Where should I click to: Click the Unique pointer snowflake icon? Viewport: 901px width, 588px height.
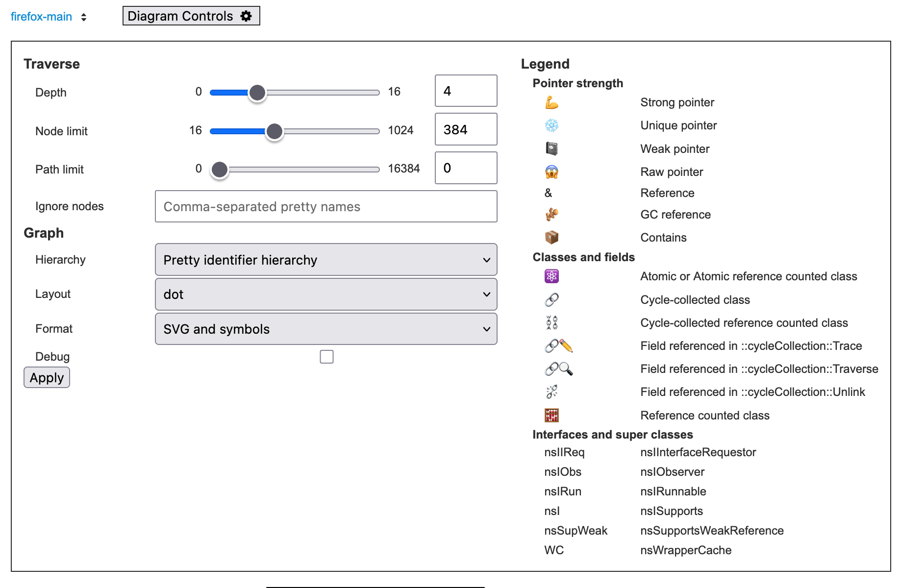tap(551, 126)
